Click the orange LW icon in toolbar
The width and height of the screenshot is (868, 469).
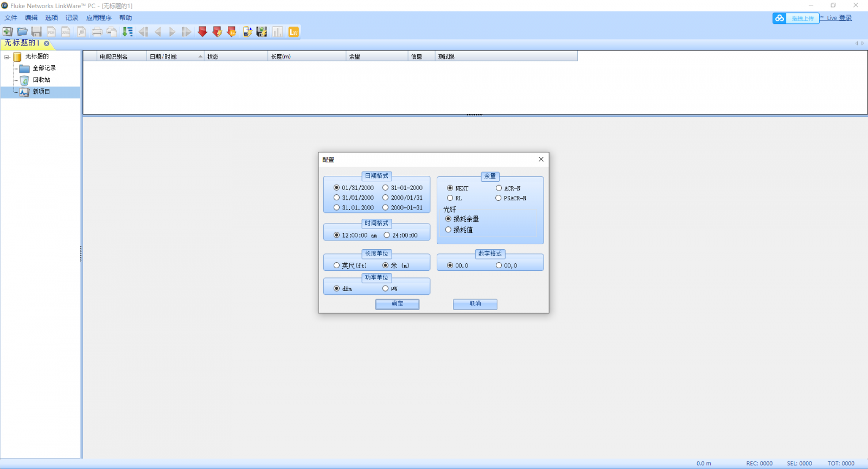293,32
